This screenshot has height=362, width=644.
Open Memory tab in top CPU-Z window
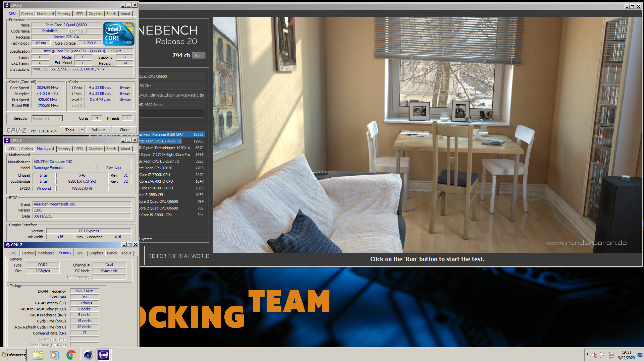(64, 14)
